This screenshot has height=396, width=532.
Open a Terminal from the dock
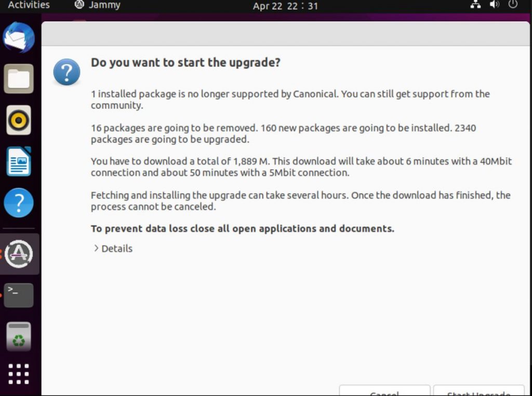tap(19, 294)
